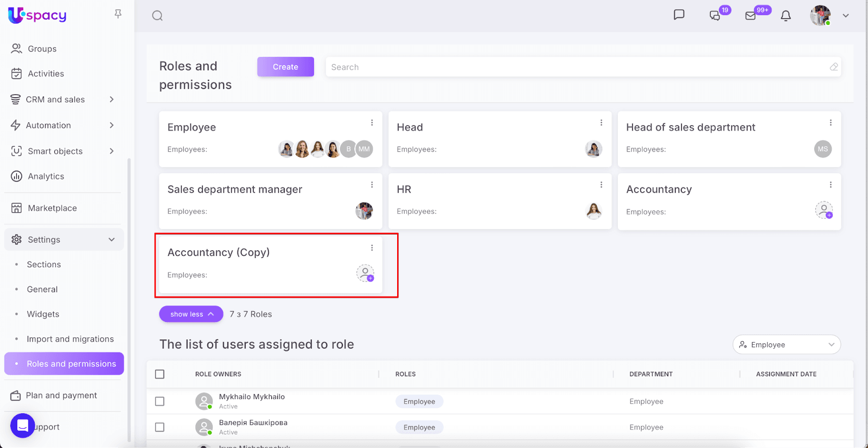The image size is (868, 448).
Task: Open the support chat bubble
Action: 23,426
